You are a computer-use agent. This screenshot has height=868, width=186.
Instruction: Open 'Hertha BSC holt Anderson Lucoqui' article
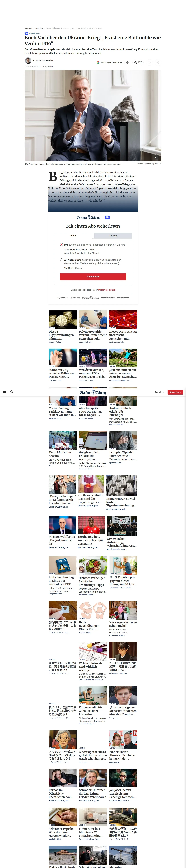point(92,532)
